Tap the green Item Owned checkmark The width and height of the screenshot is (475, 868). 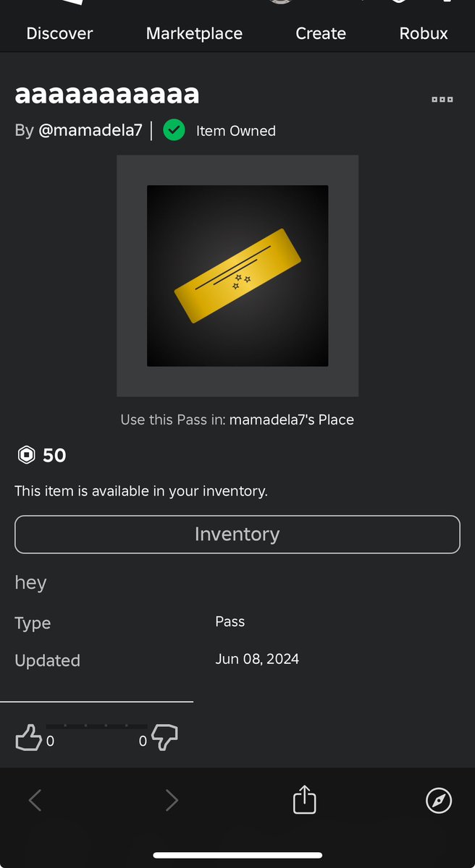point(174,131)
